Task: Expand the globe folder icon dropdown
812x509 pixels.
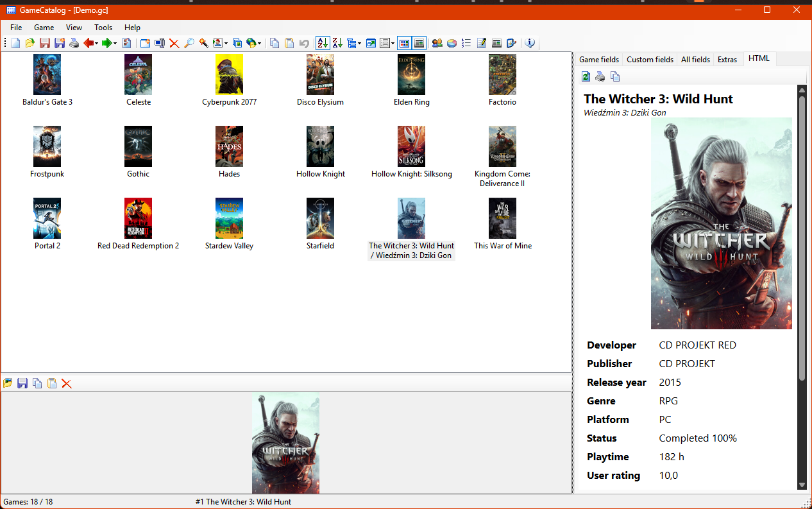Action: [260, 44]
